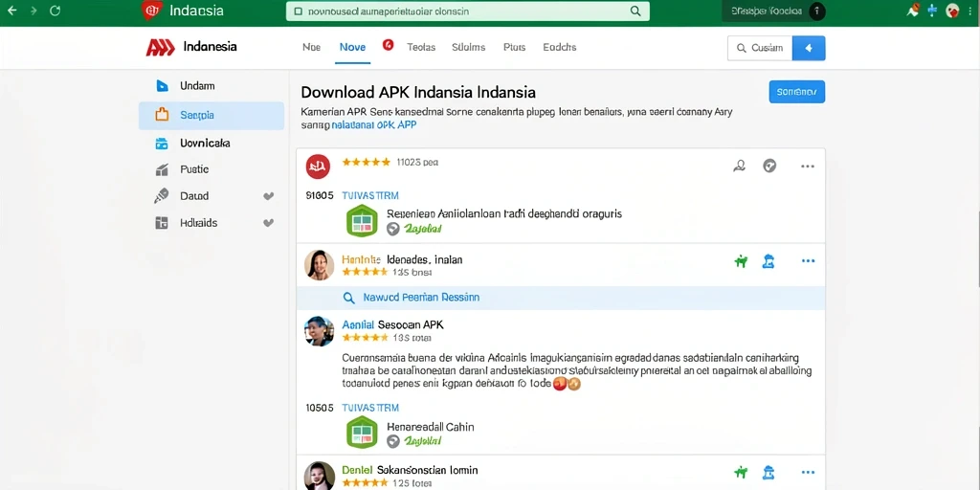The width and height of the screenshot is (980, 490).
Task: Click the blue plus icon in header
Action: click(x=932, y=11)
